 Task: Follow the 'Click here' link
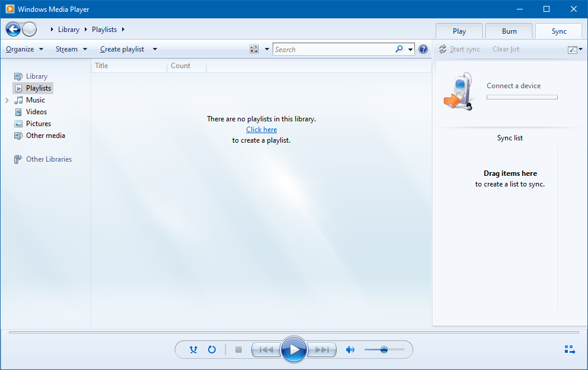pos(261,130)
